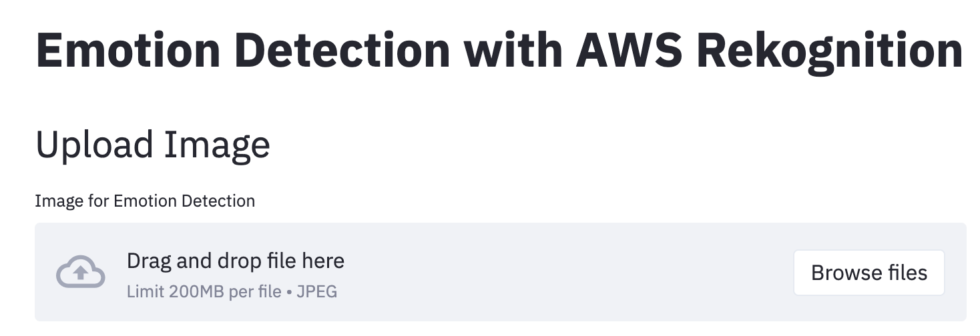Click the 'Upload Image' heading

[152, 144]
